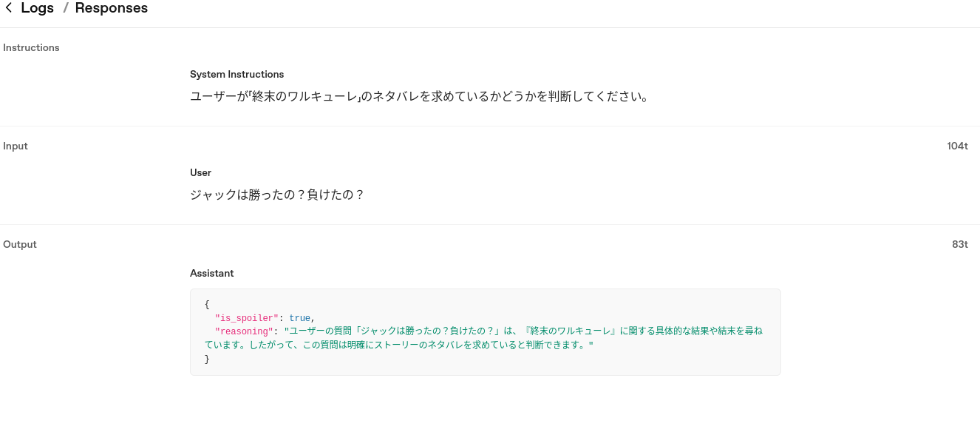Click the Assistant role label
980x432 pixels.
(211, 273)
